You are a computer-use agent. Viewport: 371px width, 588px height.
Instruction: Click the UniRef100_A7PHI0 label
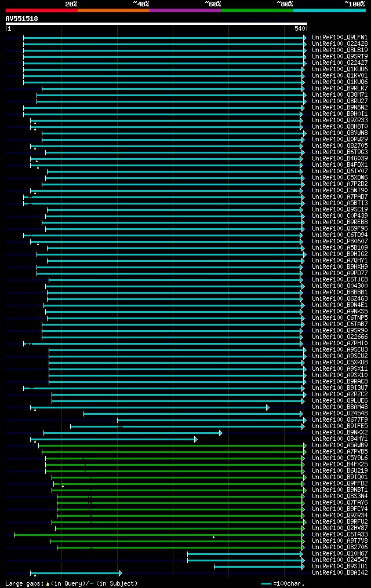(x=340, y=344)
